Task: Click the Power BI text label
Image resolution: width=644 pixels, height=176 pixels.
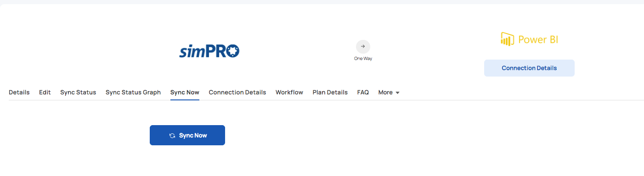Action: (538, 40)
